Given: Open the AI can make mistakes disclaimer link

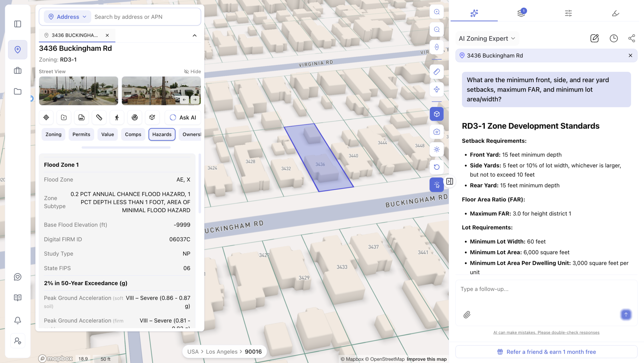Looking at the screenshot, I should [546, 333].
